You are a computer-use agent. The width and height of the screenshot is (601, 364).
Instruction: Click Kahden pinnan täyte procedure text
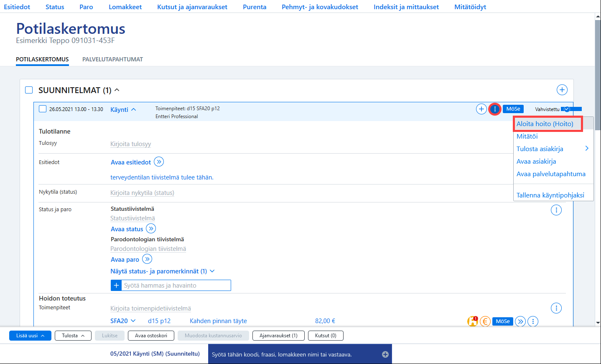click(x=218, y=321)
